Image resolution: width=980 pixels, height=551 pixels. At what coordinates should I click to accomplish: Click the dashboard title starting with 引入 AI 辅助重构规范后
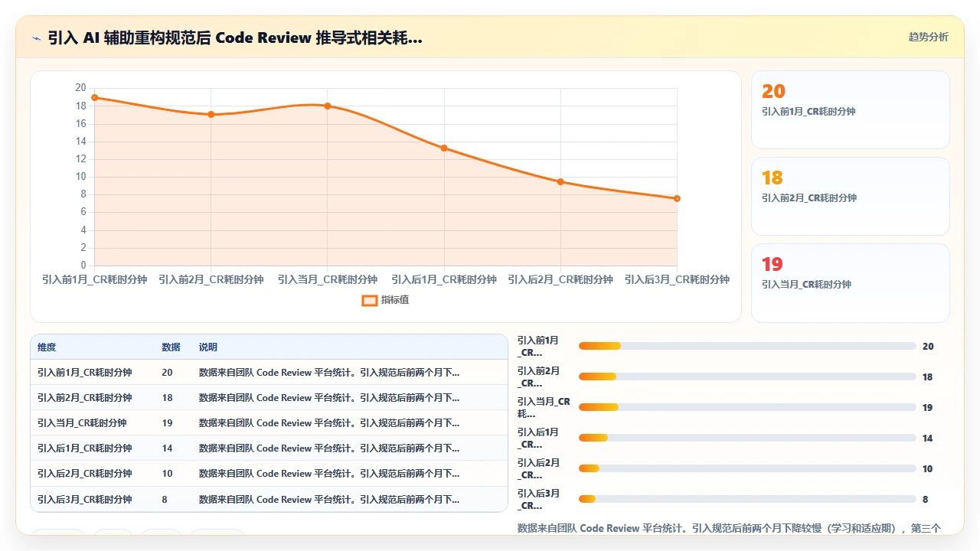tap(235, 37)
